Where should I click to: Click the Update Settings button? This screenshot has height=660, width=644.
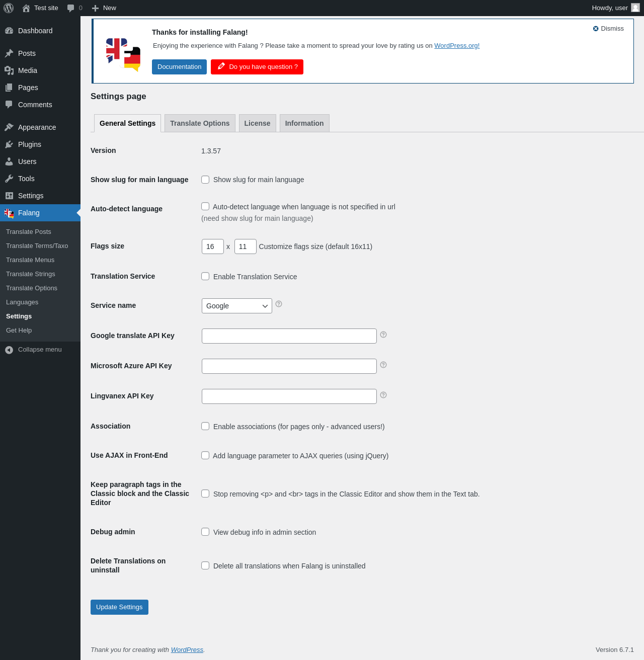tap(119, 607)
